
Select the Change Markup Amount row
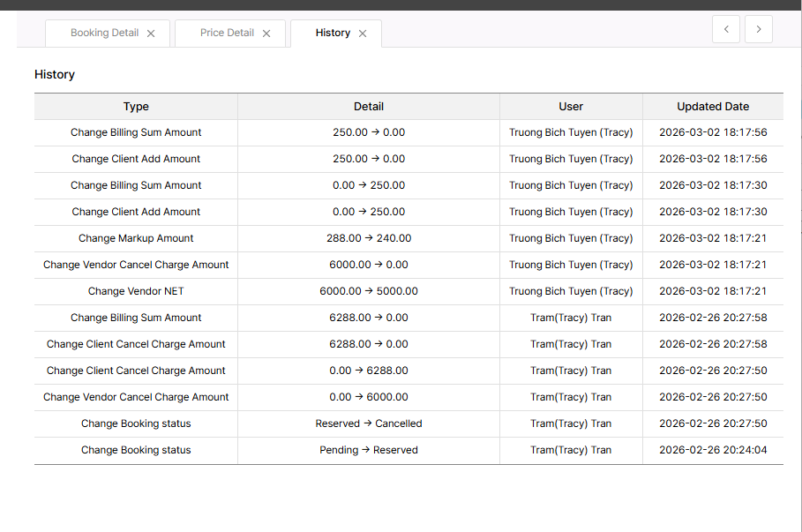pos(136,238)
